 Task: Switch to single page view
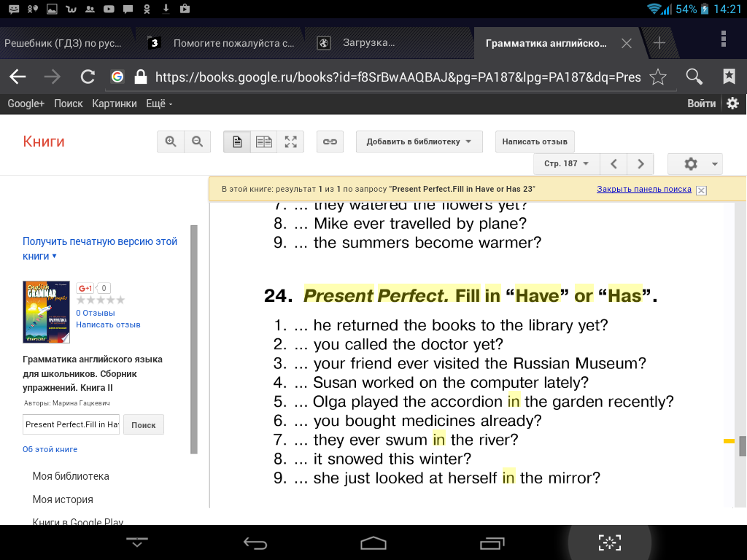point(237,142)
